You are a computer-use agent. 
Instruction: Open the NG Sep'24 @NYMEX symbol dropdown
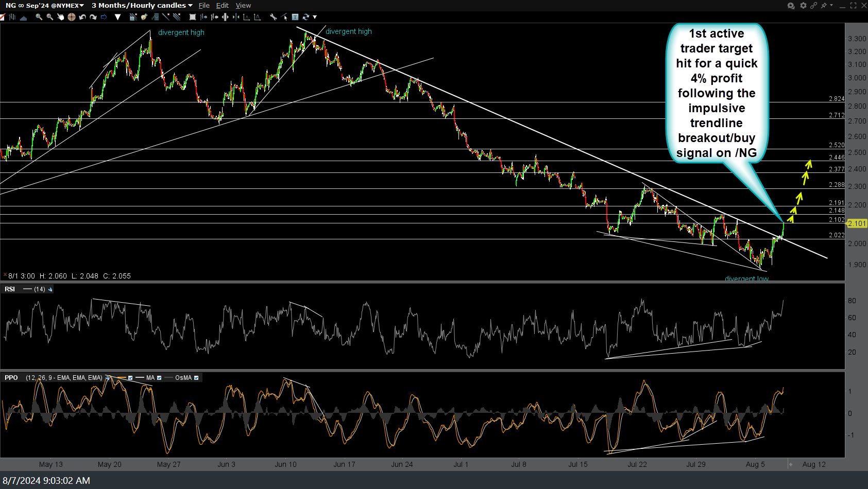pos(44,5)
